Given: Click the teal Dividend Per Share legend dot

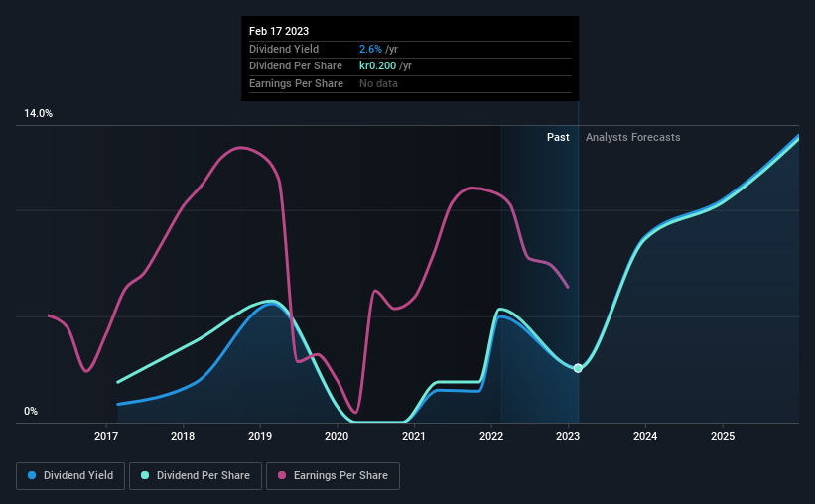Looking at the screenshot, I should tap(145, 475).
